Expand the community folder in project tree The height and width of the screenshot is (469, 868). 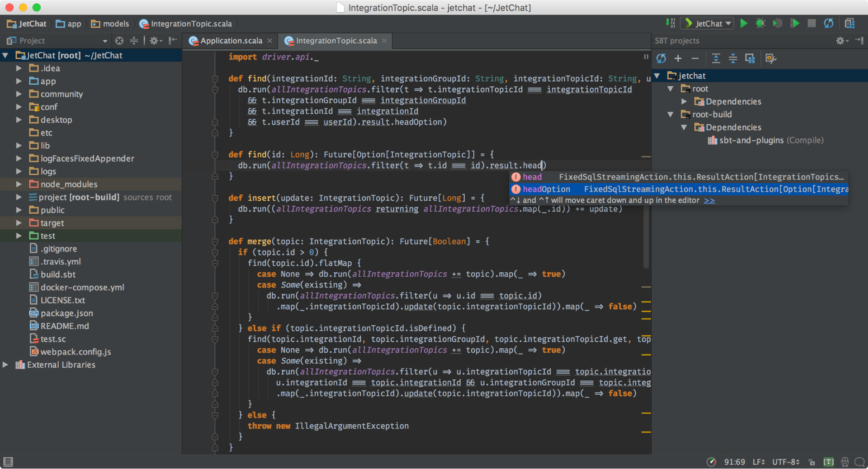[17, 93]
